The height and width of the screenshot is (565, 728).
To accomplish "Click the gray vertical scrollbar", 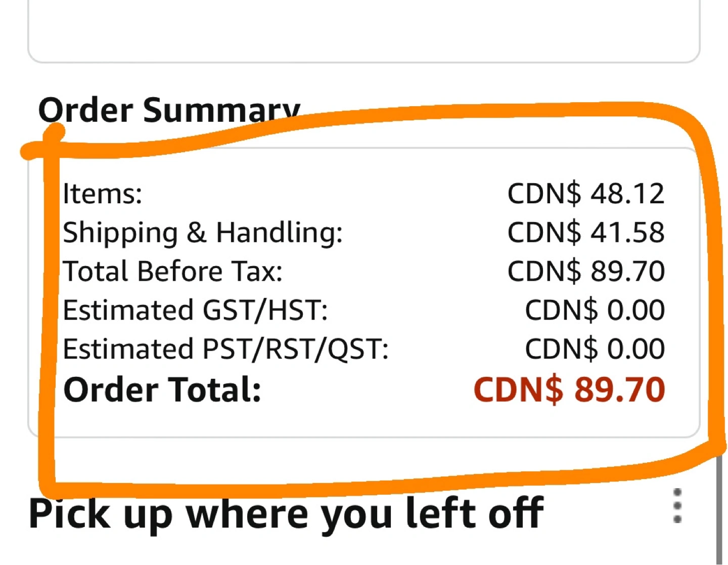I will point(719,508).
